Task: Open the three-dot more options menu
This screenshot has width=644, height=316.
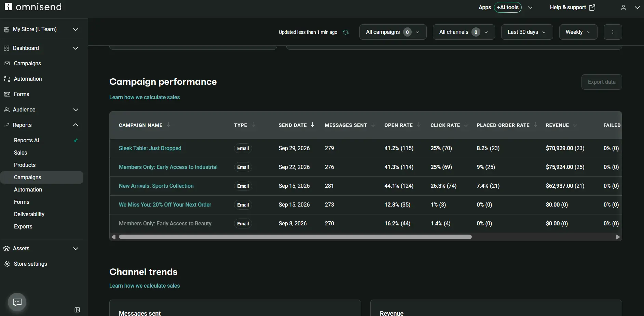Action: (613, 32)
